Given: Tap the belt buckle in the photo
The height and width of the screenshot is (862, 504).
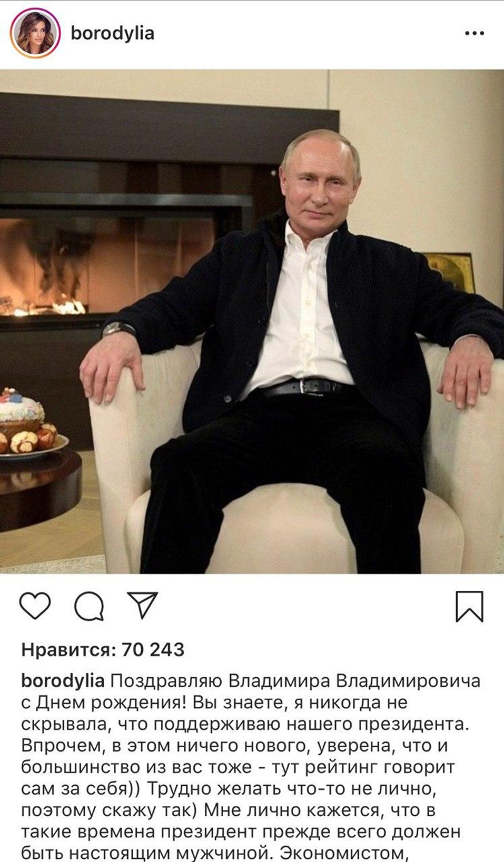Looking at the screenshot, I should (309, 386).
